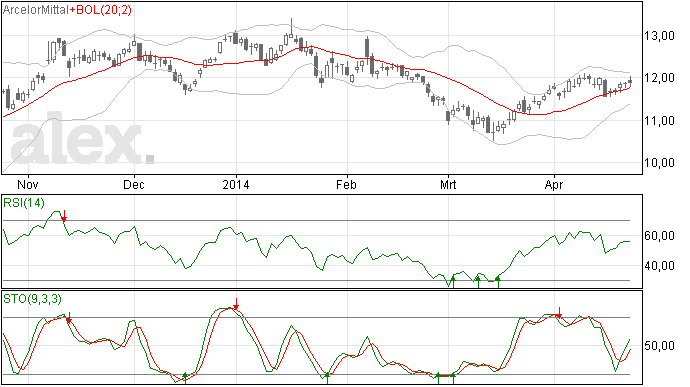This screenshot has height=387, width=690.
Task: Click the 60,00 RSI axis value
Action: 659,236
